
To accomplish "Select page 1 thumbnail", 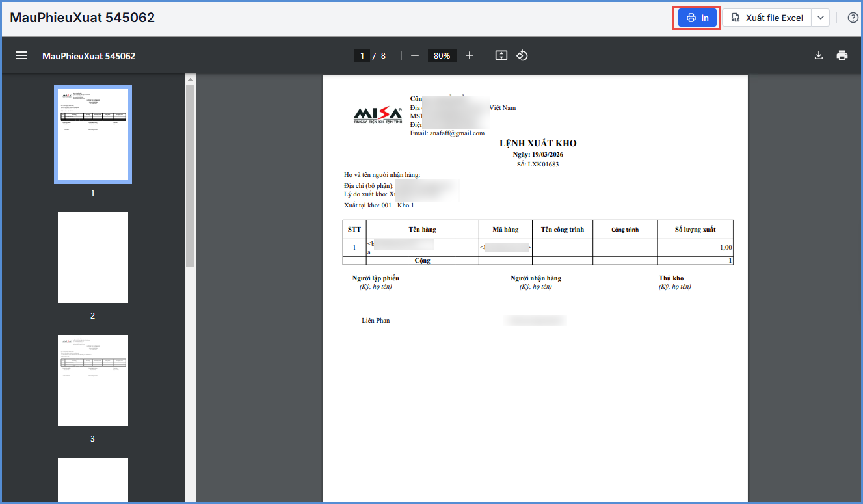I will [93, 135].
